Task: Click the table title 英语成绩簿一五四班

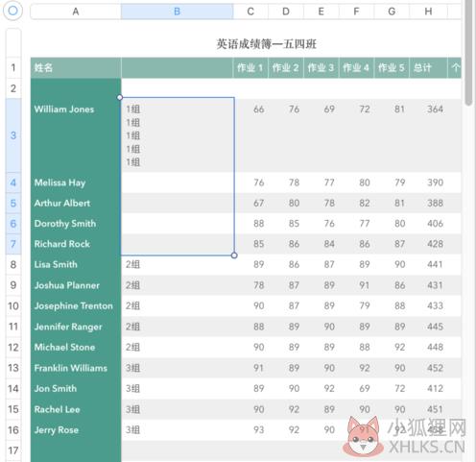Action: tap(266, 44)
